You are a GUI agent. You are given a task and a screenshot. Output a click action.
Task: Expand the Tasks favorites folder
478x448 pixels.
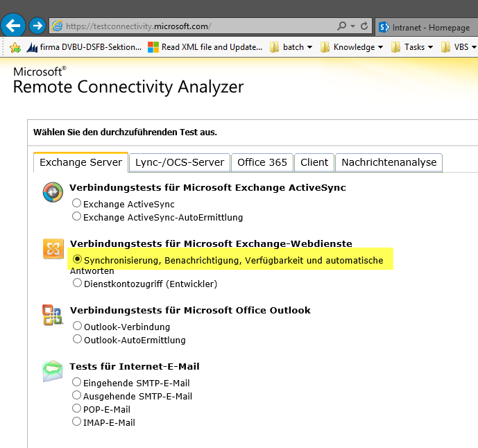point(412,47)
